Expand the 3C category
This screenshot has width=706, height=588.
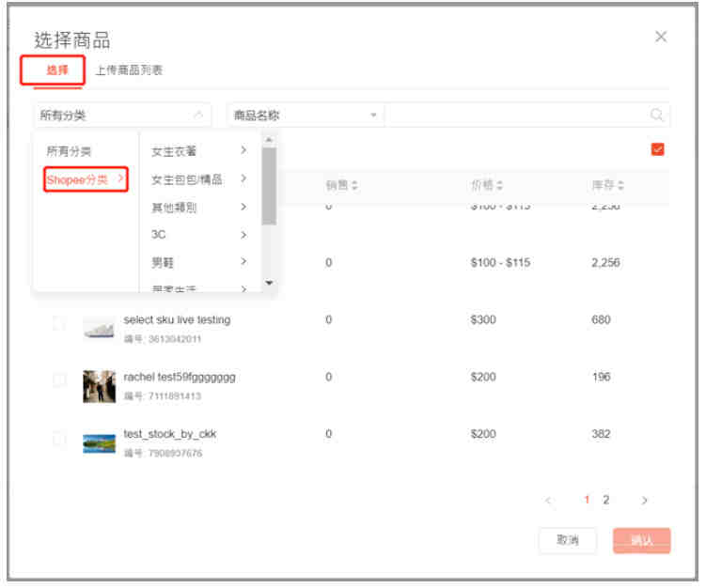(x=200, y=235)
